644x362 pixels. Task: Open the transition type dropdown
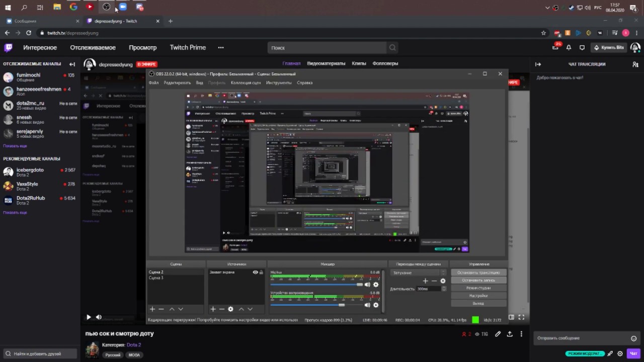418,273
